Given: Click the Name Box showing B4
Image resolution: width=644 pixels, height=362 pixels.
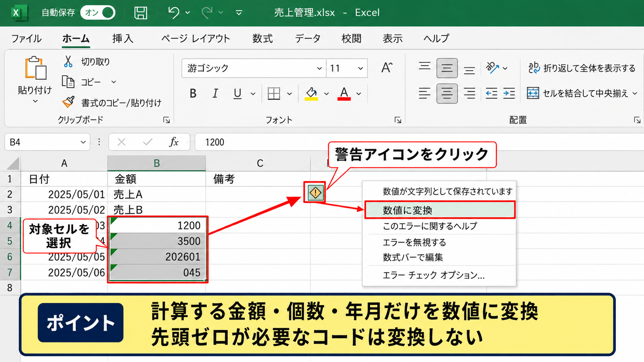Looking at the screenshot, I should (47, 142).
